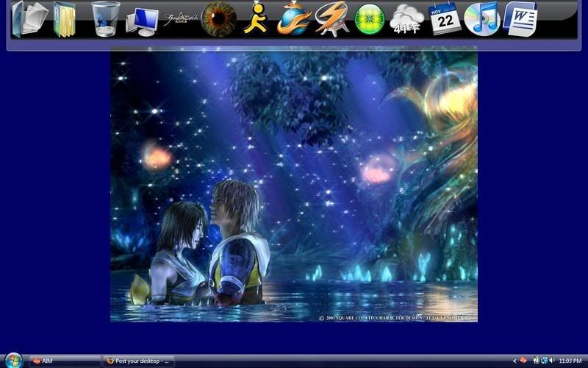Open the My Computer monitor icon
Screen dimensions: 588x368
coord(142,22)
